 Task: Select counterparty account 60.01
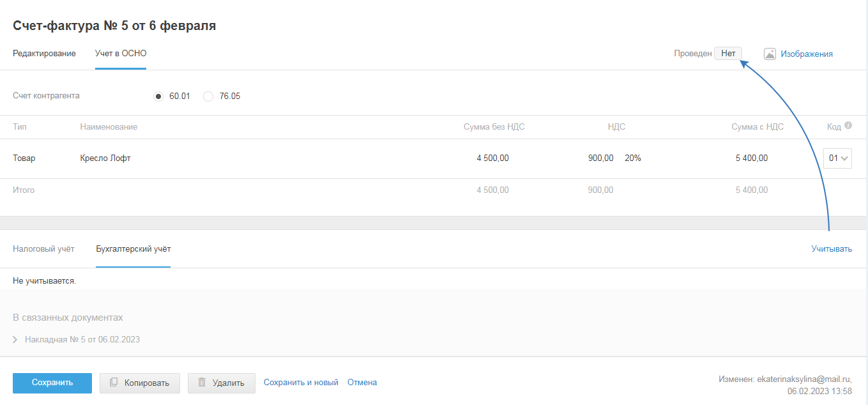coord(159,96)
